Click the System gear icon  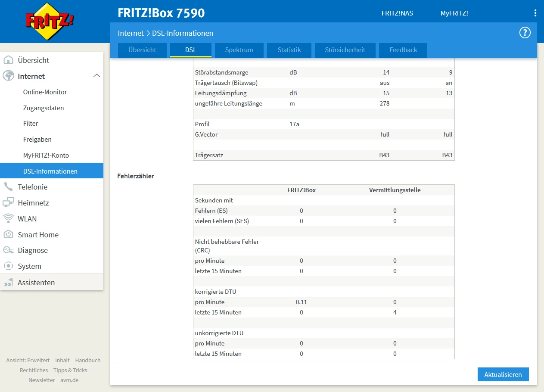pyautogui.click(x=8, y=266)
